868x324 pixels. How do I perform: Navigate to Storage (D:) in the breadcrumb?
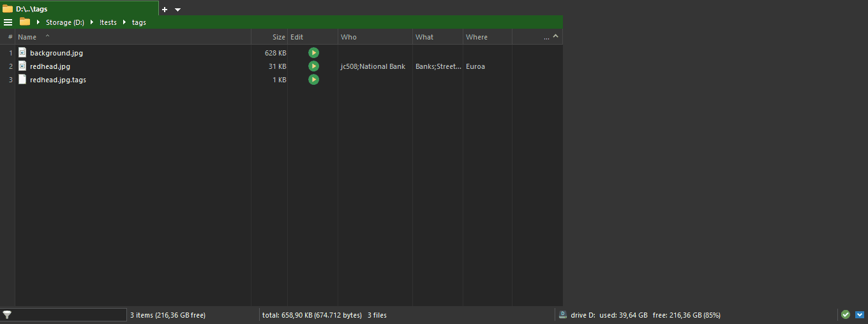coord(64,22)
